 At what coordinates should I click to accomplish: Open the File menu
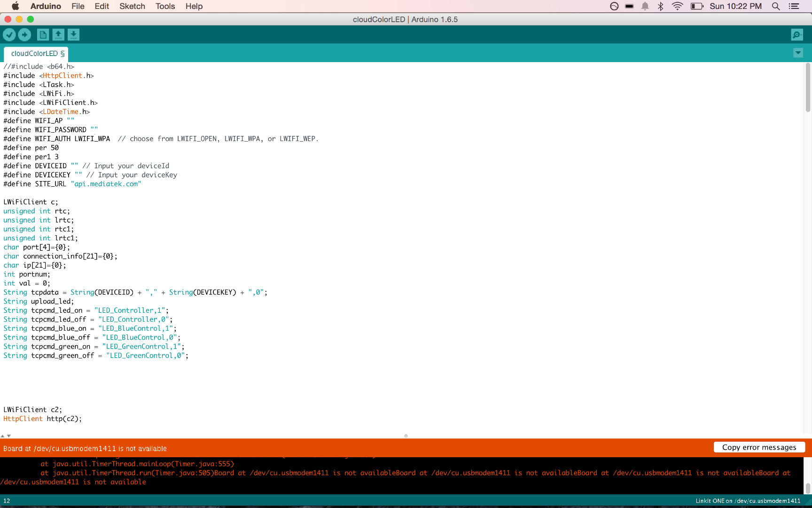(78, 6)
